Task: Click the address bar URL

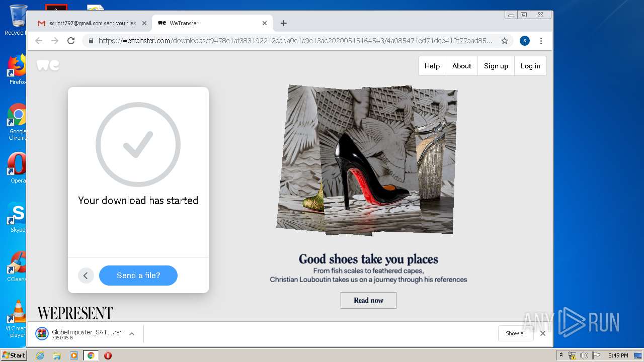Action: [295, 41]
